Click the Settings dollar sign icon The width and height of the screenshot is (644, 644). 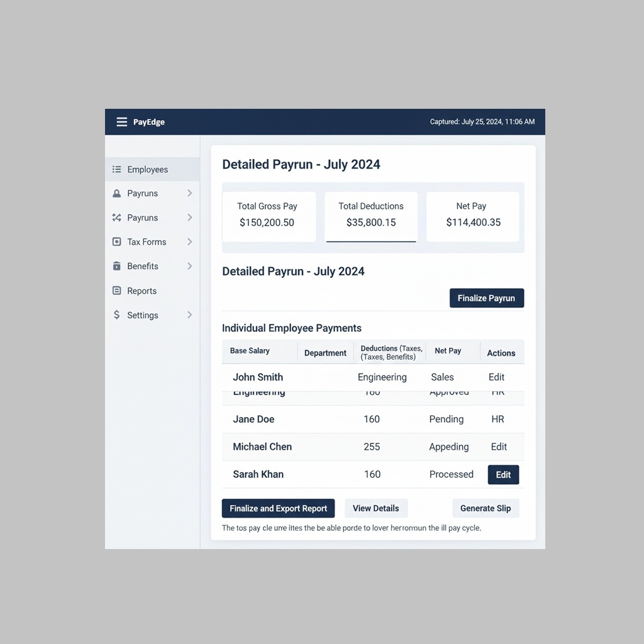point(116,315)
